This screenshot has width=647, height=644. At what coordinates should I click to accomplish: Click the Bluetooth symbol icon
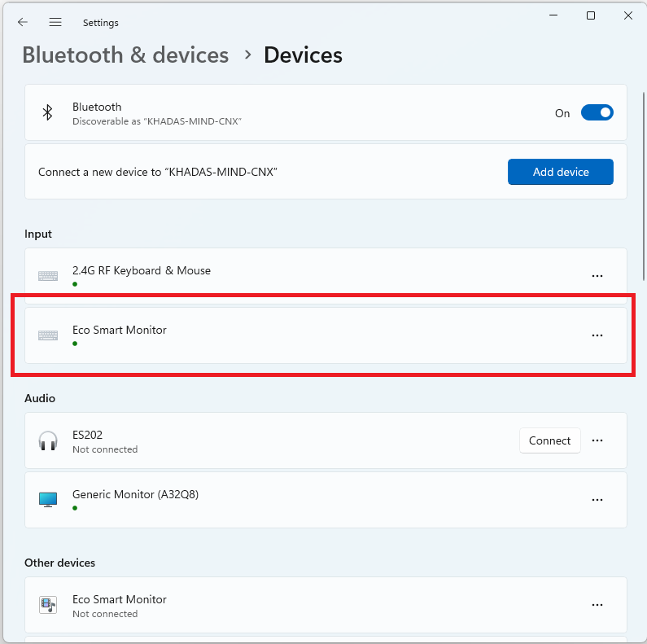coord(48,112)
